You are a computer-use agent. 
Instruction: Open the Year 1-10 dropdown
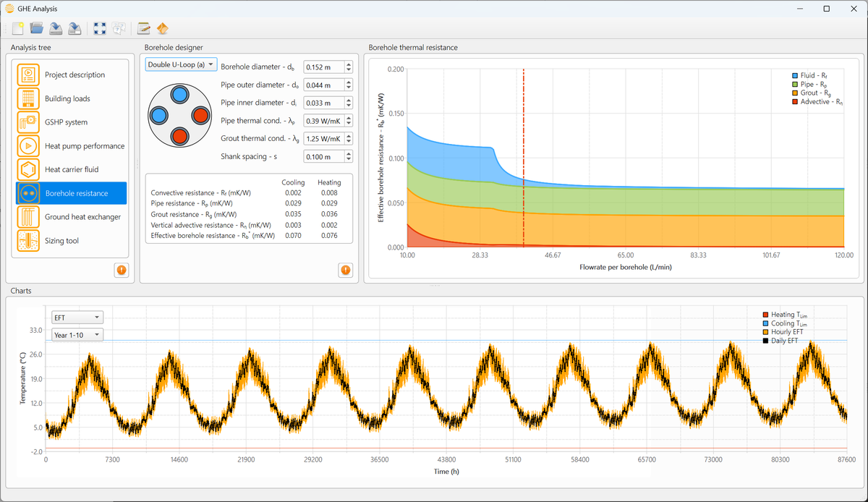click(x=77, y=335)
